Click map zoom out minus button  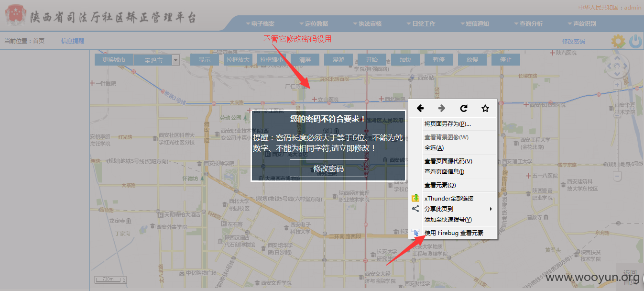617,176
